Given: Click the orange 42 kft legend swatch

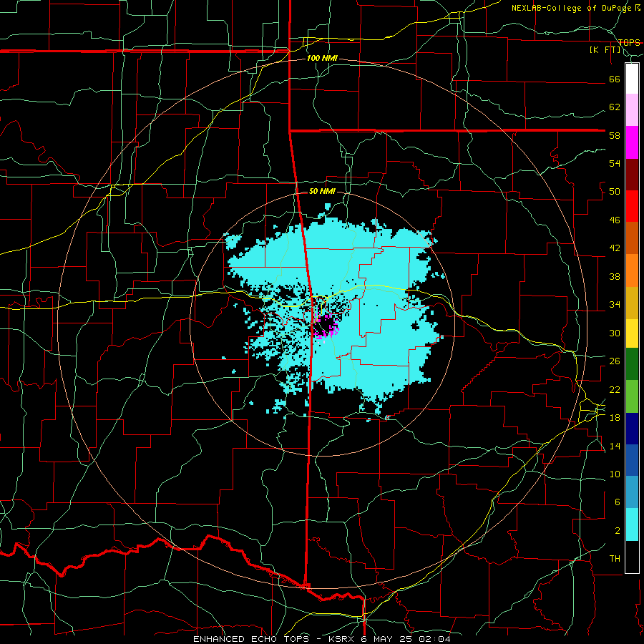Looking at the screenshot, I should point(632,270).
